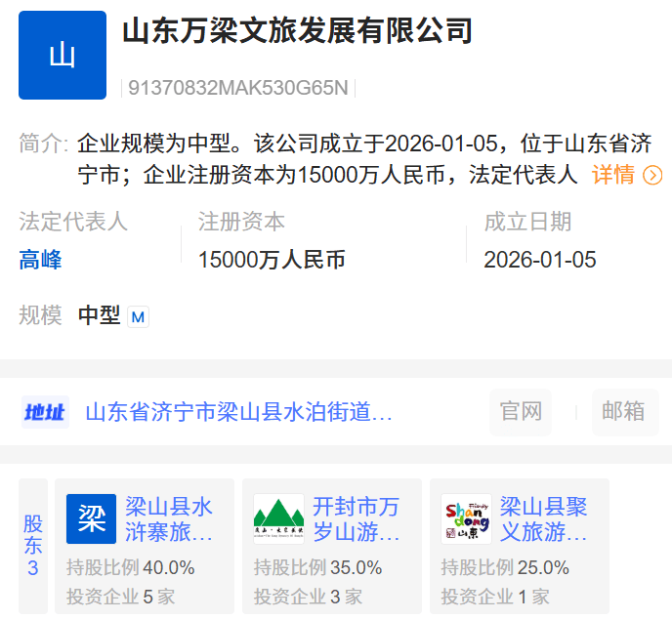Open shareholder 梁山县水浒寨旅 link
This screenshot has height=620, width=672.
[169, 520]
